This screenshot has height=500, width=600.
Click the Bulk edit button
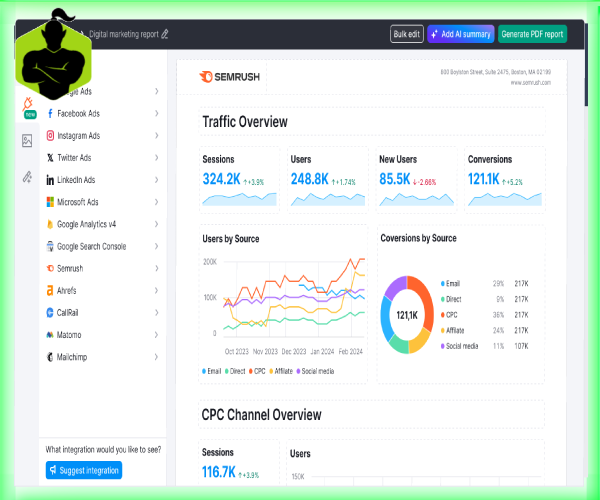(407, 34)
